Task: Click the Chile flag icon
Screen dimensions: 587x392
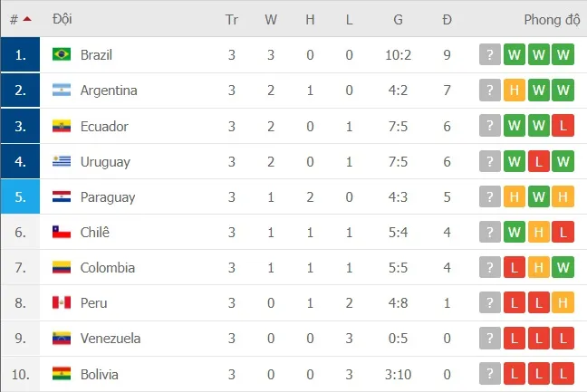Action: (x=62, y=233)
